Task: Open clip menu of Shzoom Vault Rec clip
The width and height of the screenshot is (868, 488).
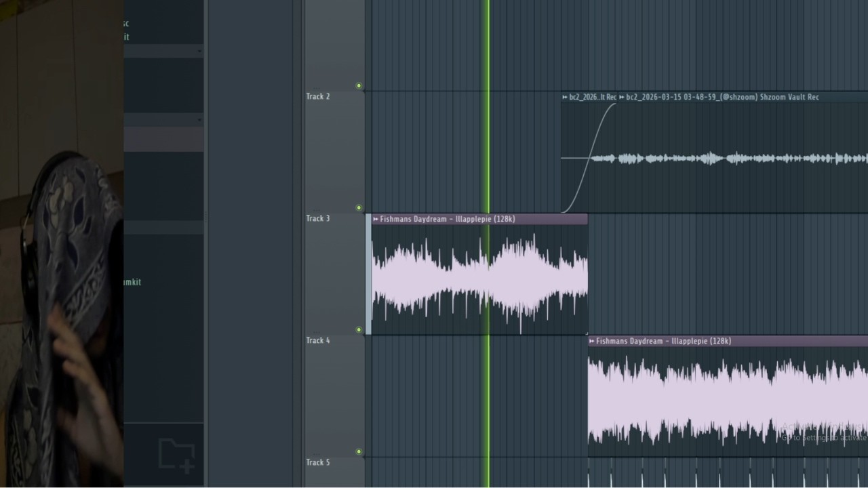Action: 622,97
